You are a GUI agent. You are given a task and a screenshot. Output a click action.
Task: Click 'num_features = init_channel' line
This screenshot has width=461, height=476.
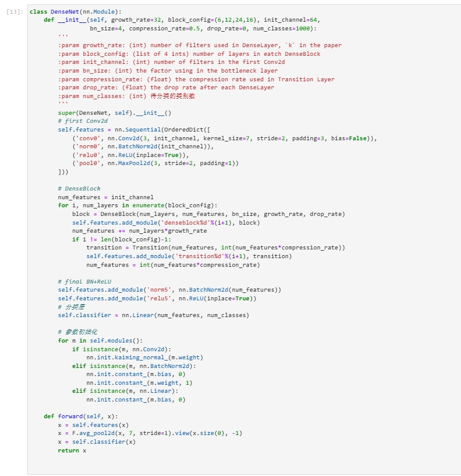point(105,197)
